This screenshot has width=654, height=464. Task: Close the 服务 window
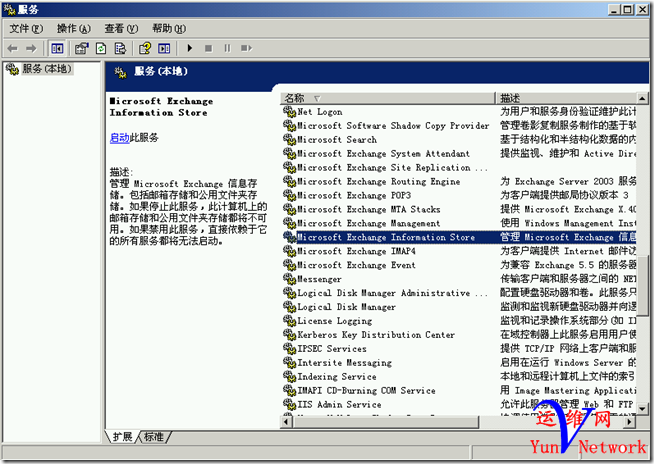point(642,9)
